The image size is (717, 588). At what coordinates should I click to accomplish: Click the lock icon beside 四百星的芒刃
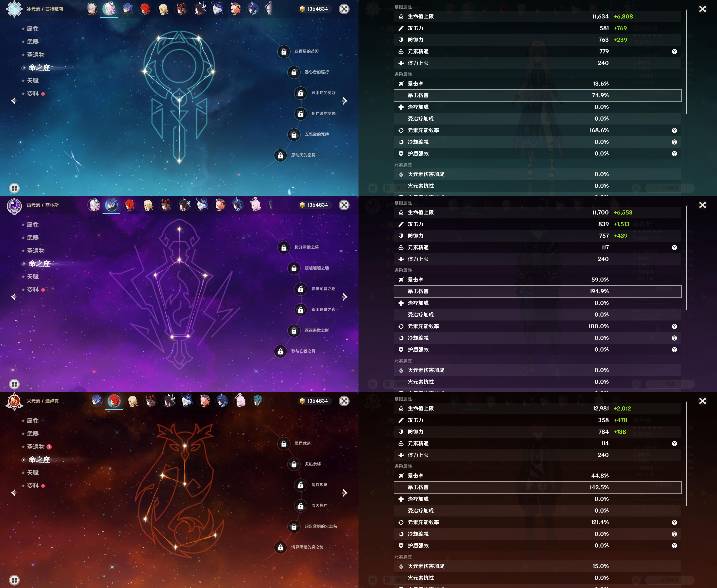[284, 52]
